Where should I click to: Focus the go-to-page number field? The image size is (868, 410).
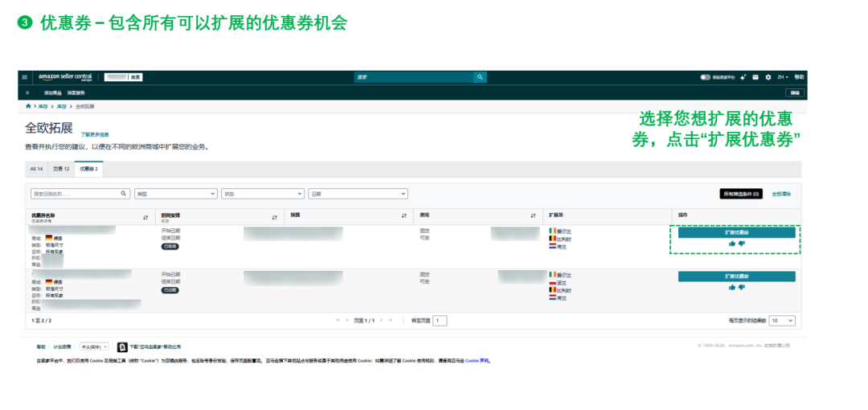(x=440, y=320)
